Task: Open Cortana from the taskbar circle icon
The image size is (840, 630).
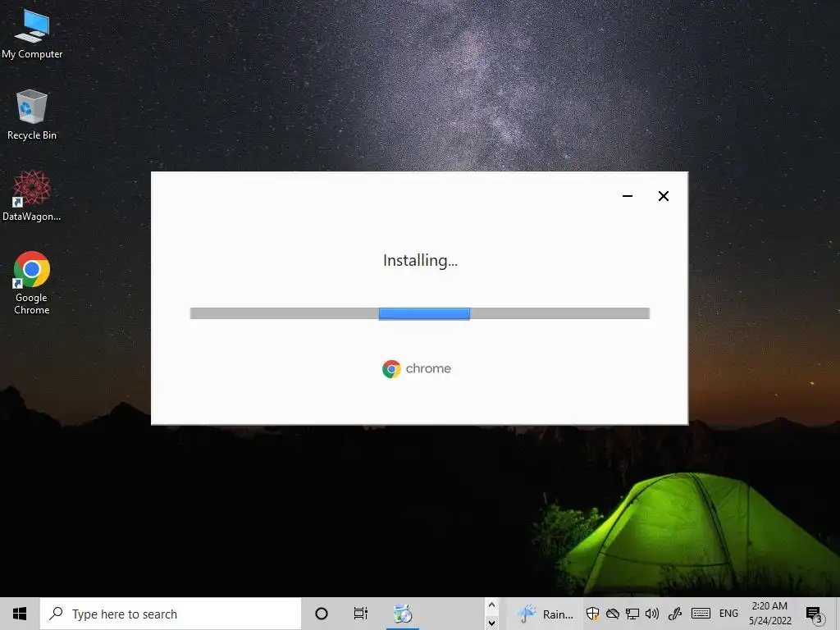Action: pyautogui.click(x=322, y=614)
